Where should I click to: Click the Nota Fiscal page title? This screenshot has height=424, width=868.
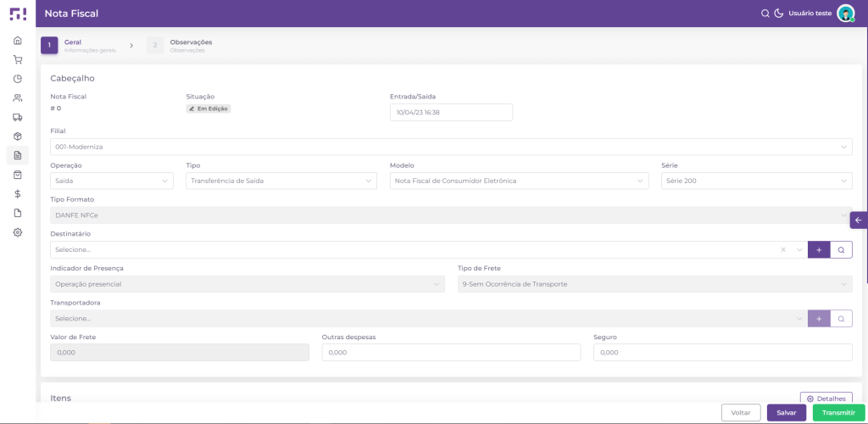tap(71, 14)
